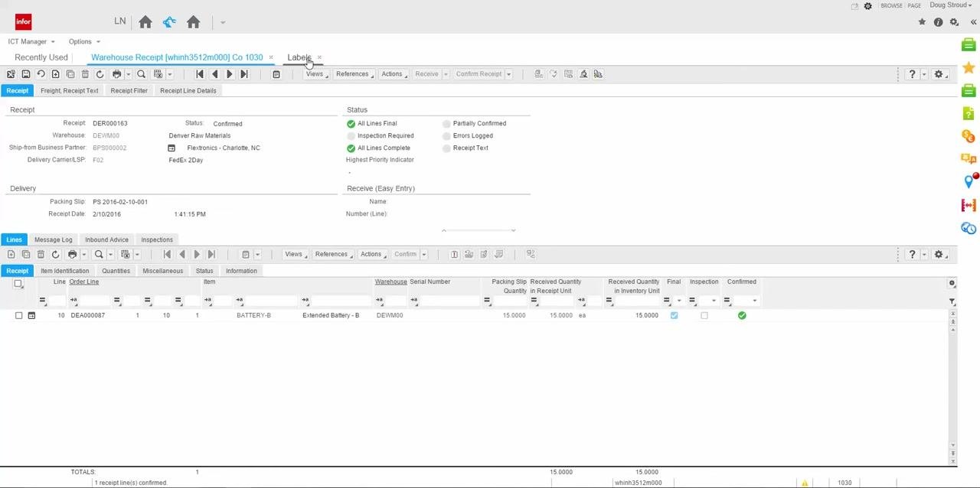Click the Find magnifier in receipt toolbar
The height and width of the screenshot is (488, 980).
141,74
